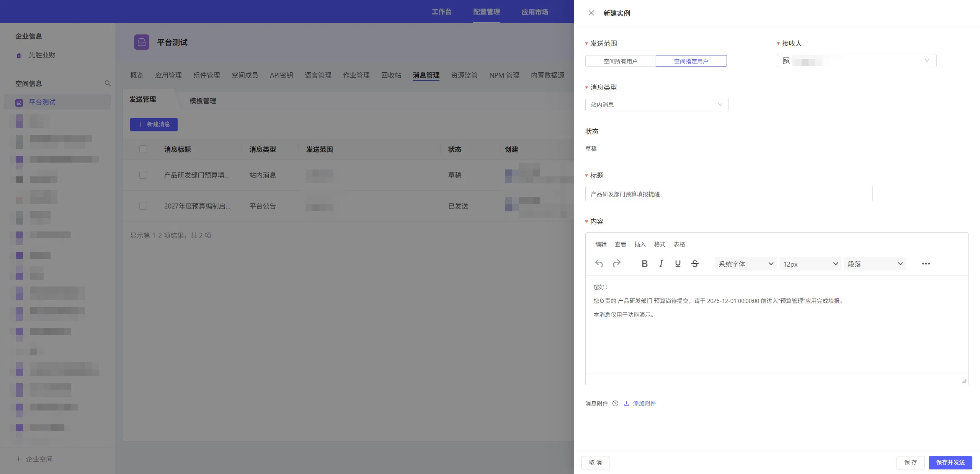Open the 格式 menu in editor
Image resolution: width=980 pixels, height=474 pixels.
click(660, 244)
